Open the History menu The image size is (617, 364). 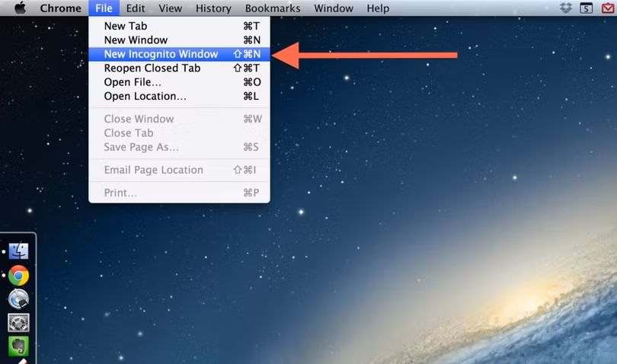(x=214, y=8)
